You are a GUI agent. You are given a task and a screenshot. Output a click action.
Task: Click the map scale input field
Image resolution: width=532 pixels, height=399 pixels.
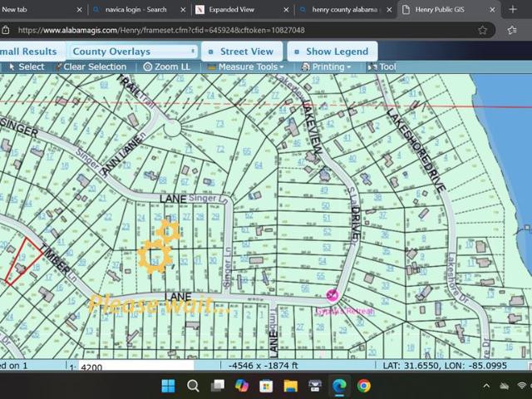pyautogui.click(x=135, y=367)
